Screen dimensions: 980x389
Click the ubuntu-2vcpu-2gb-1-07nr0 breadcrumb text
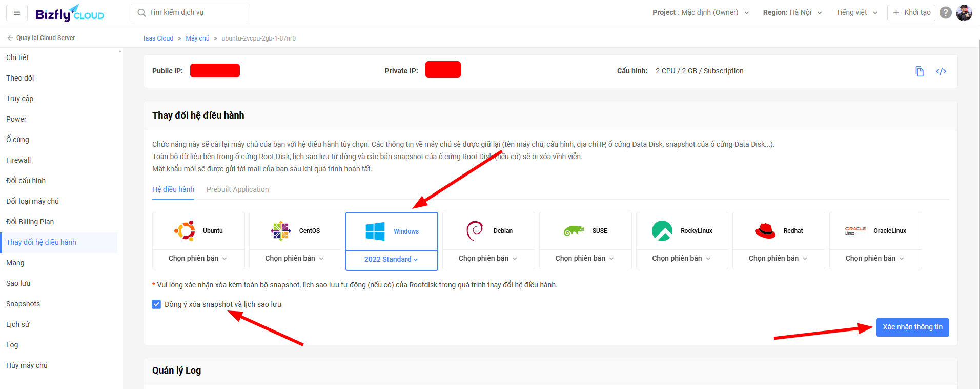tap(259, 38)
